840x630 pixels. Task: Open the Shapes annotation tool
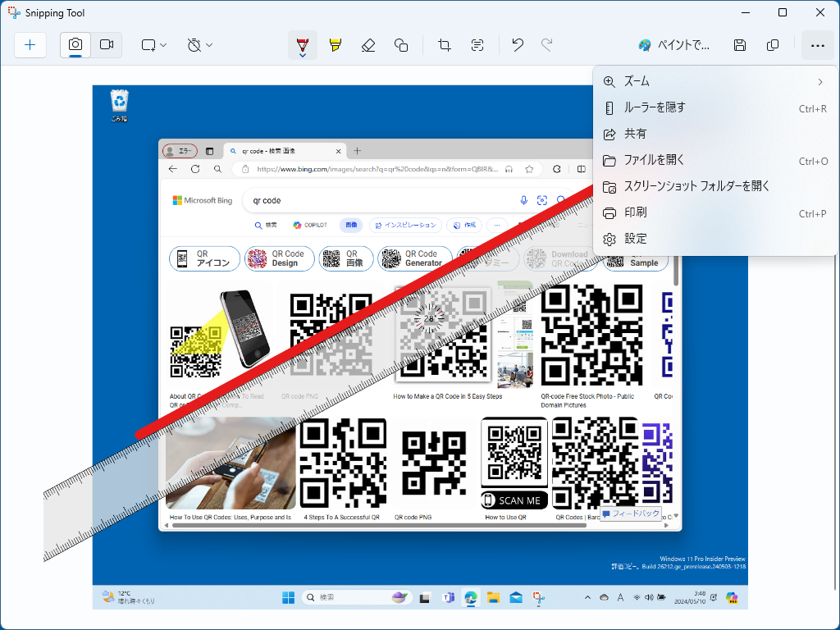click(x=401, y=45)
